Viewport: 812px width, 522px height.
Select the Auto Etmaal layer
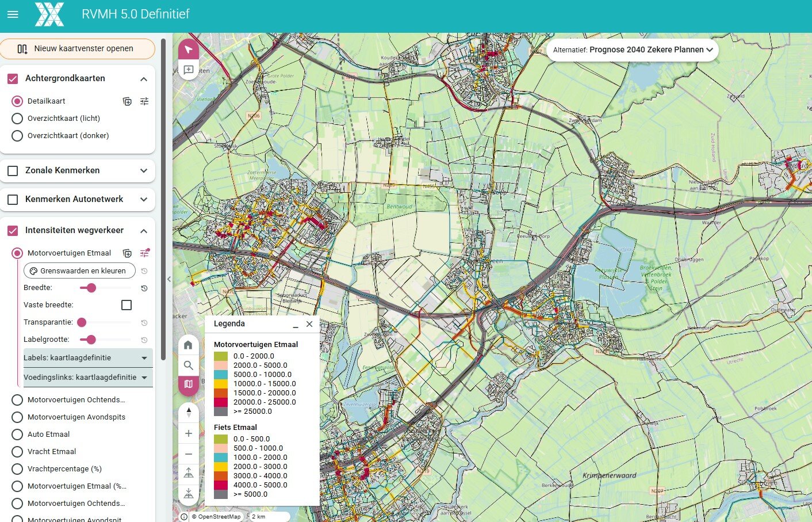[x=17, y=435]
